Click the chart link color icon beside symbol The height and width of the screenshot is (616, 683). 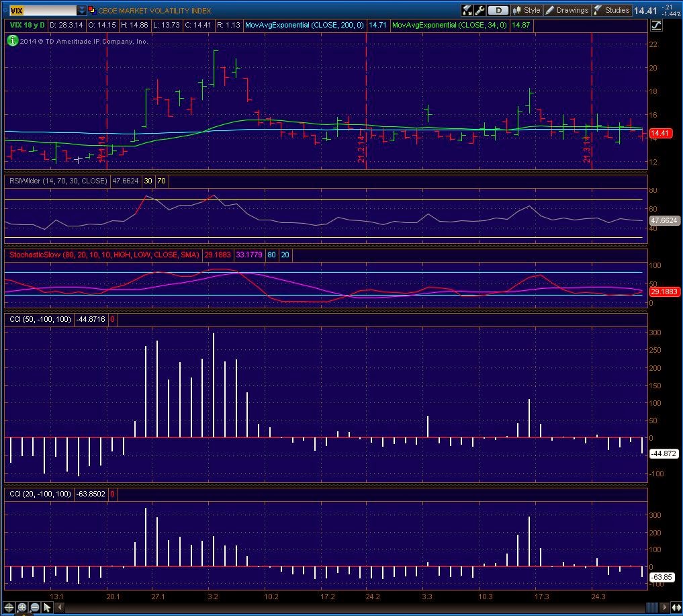[x=93, y=10]
